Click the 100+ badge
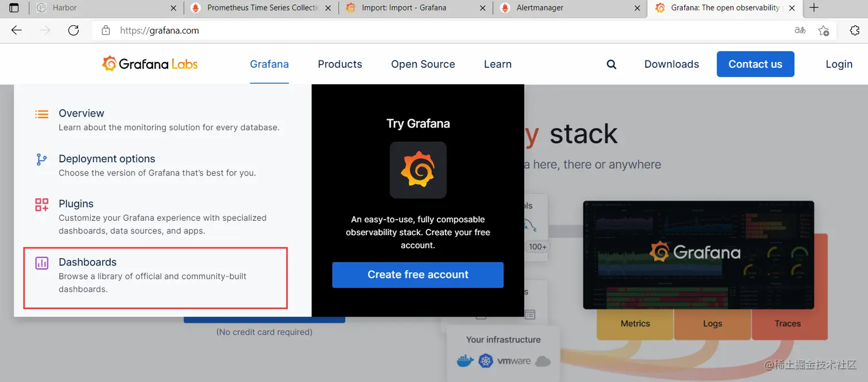This screenshot has height=382, width=868. pyautogui.click(x=538, y=247)
